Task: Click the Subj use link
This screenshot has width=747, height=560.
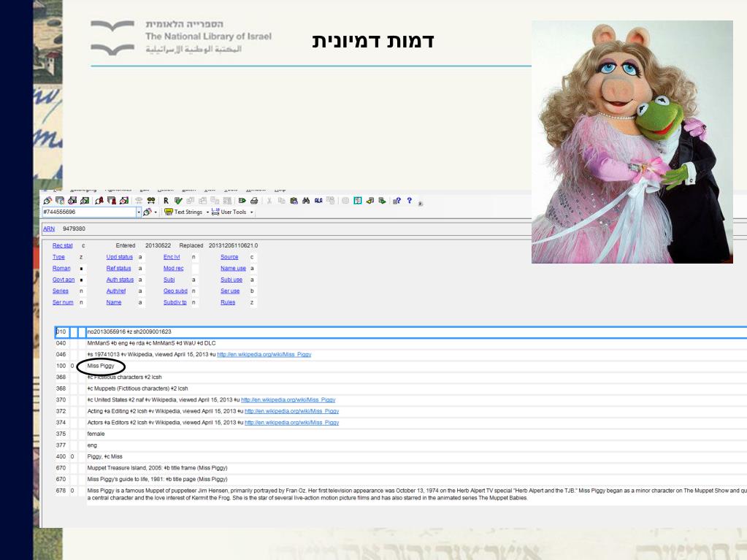Action: tap(231, 280)
